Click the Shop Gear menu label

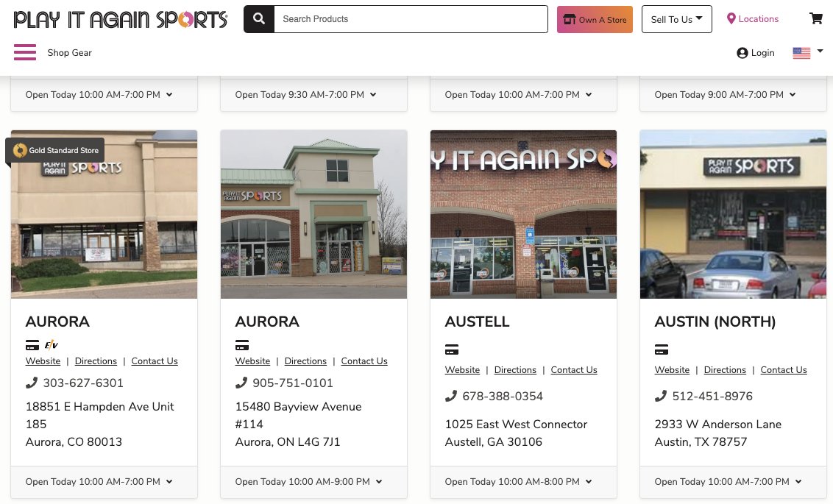(69, 52)
